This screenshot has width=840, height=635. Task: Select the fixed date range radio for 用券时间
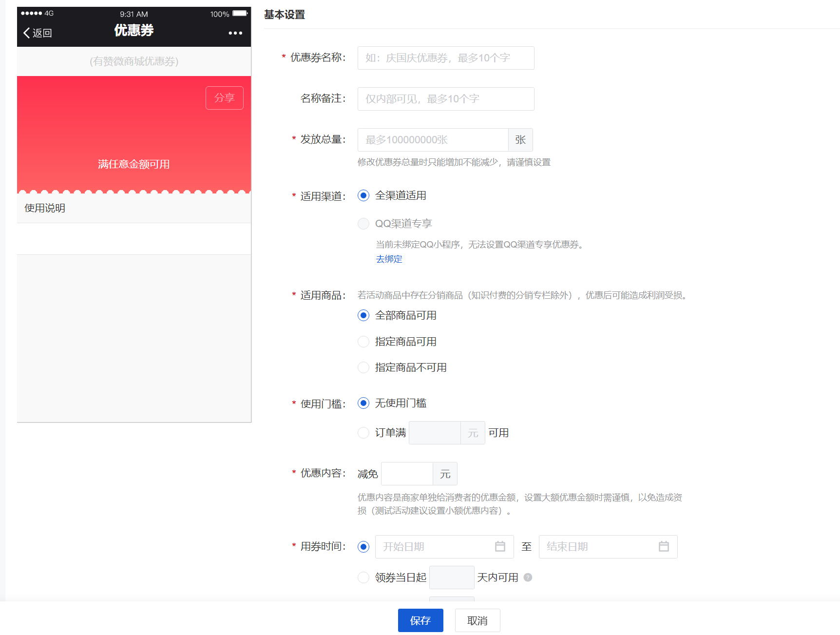363,547
